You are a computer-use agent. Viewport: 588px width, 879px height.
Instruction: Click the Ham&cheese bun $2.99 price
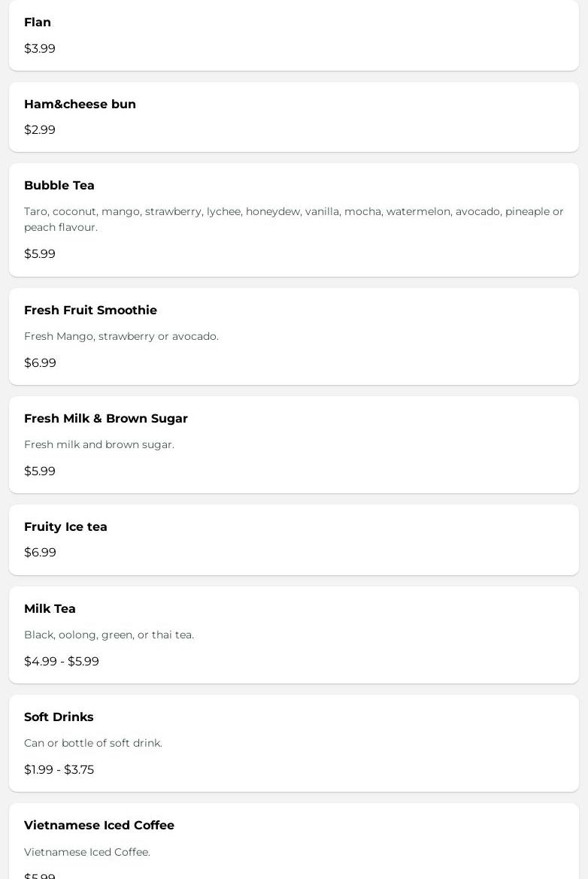click(x=40, y=130)
